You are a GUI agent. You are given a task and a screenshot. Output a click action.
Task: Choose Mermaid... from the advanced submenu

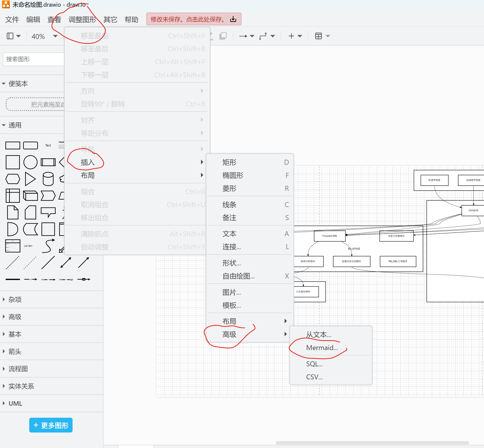[x=322, y=348]
